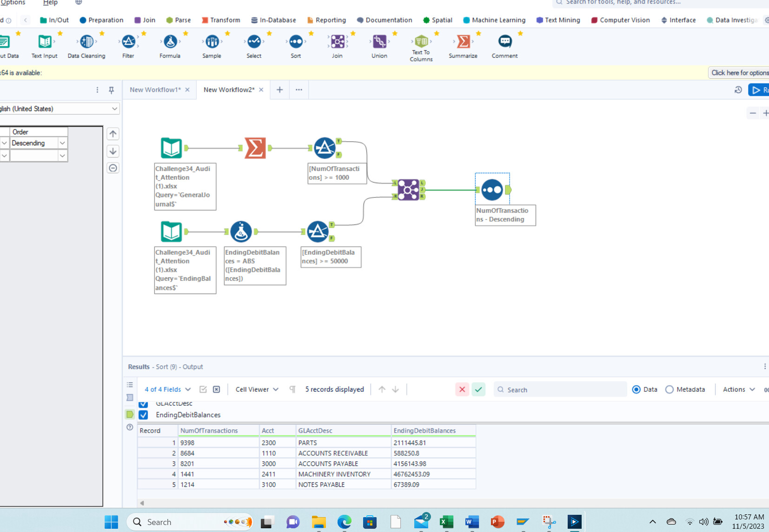The image size is (769, 532).
Task: Open the Preparation tool category
Action: click(x=101, y=20)
